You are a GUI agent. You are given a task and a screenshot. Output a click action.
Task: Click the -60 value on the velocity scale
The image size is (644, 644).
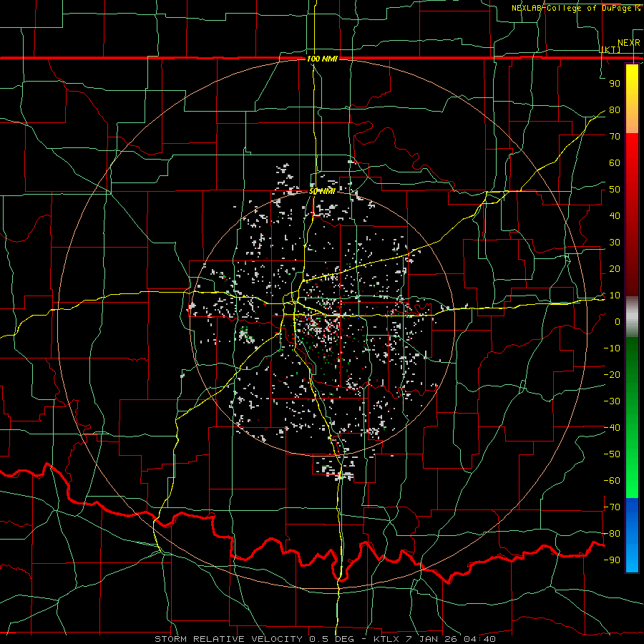(x=612, y=481)
